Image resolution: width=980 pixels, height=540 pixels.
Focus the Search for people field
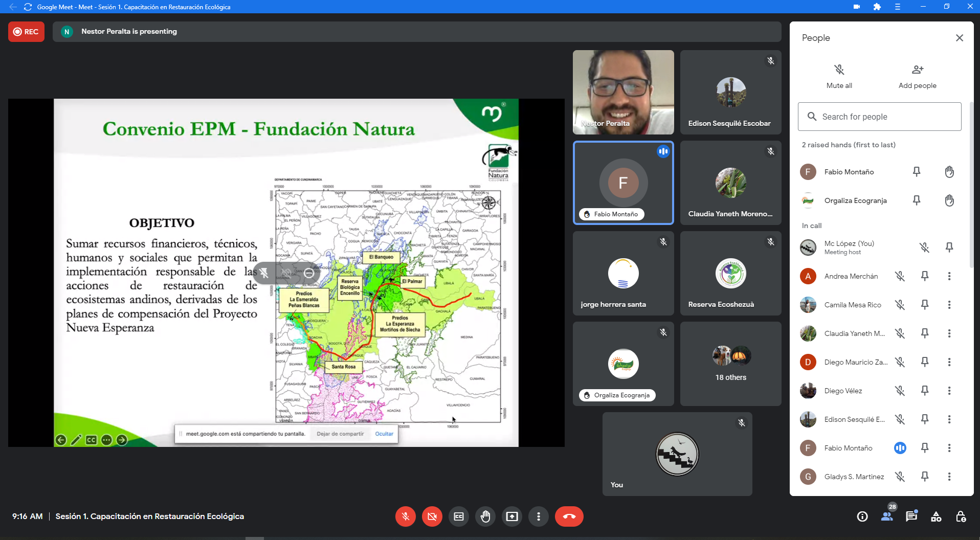coord(880,117)
